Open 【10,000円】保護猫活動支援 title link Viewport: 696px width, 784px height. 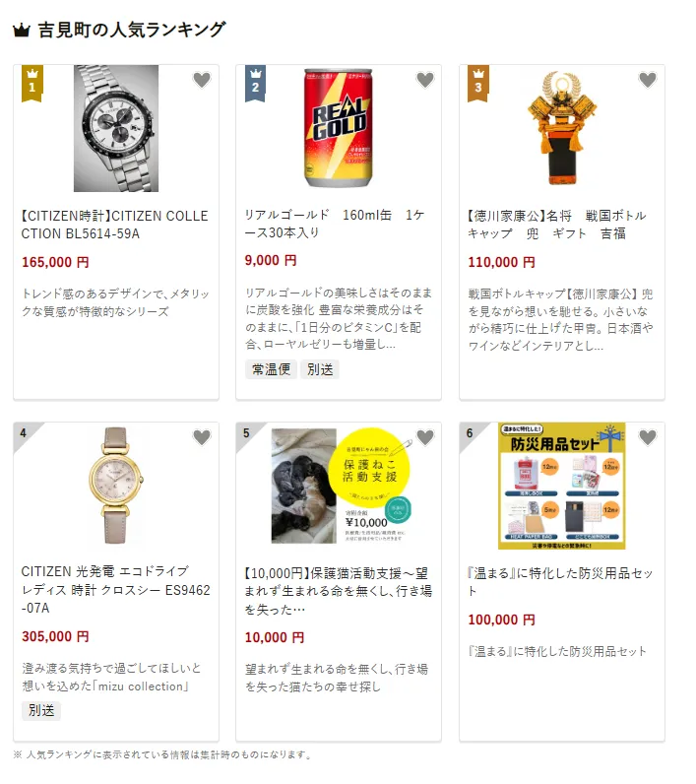338,591
